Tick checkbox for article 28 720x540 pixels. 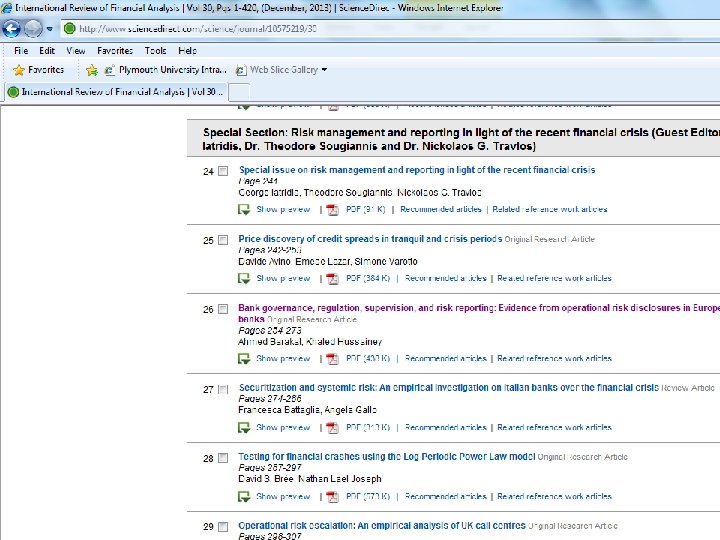pos(223,458)
